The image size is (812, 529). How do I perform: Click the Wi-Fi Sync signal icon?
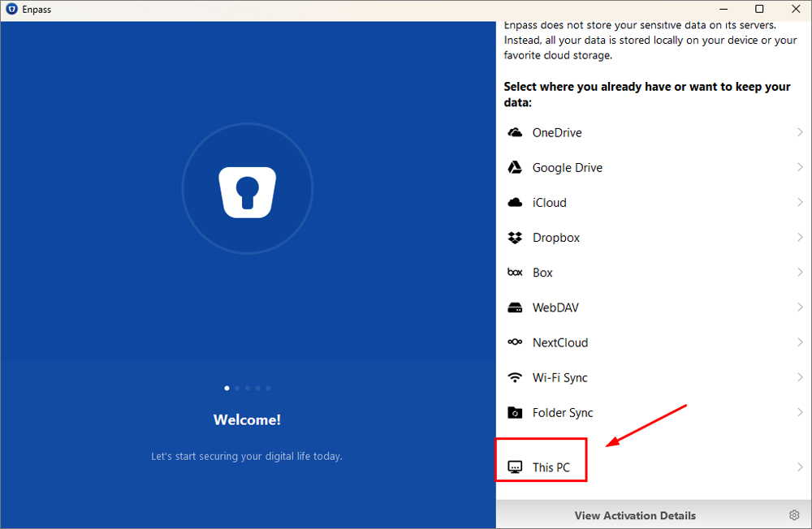pos(514,377)
